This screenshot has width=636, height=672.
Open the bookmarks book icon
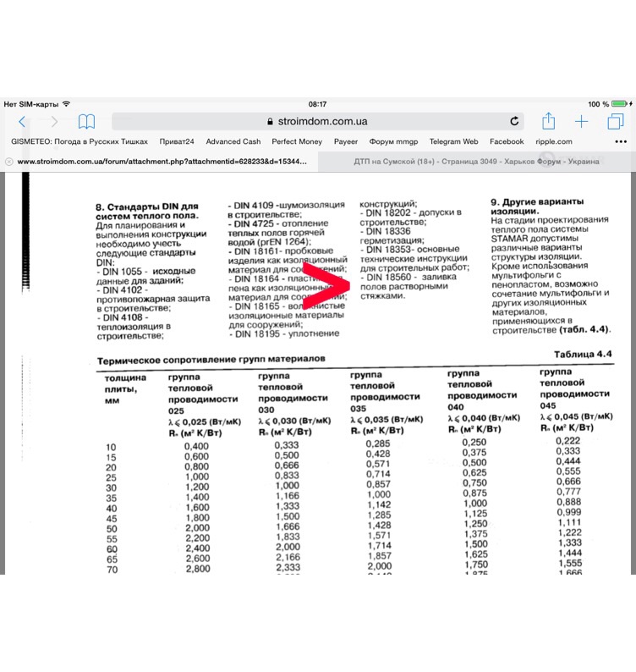click(x=86, y=122)
